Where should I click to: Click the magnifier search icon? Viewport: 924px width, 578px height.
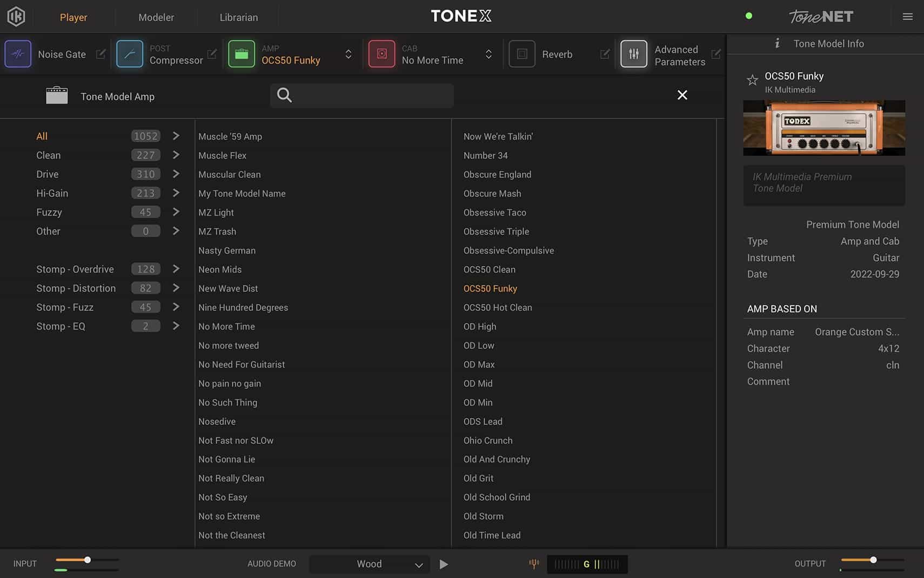[x=284, y=95]
